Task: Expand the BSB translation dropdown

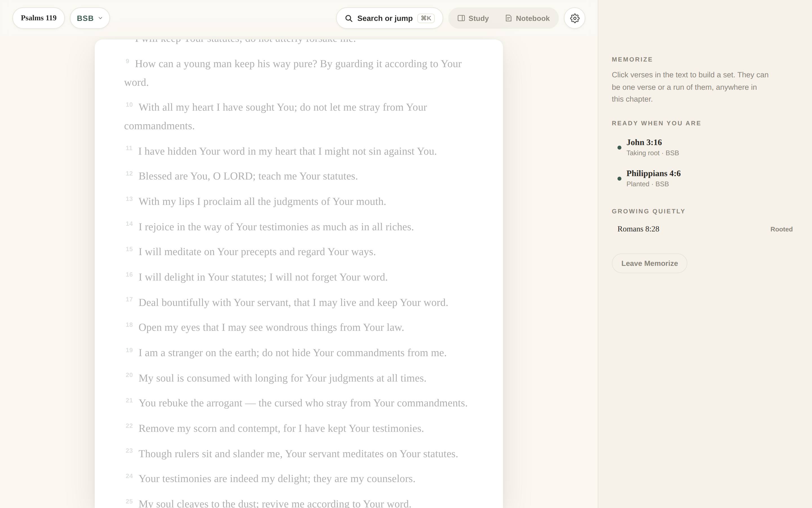Action: [90, 18]
